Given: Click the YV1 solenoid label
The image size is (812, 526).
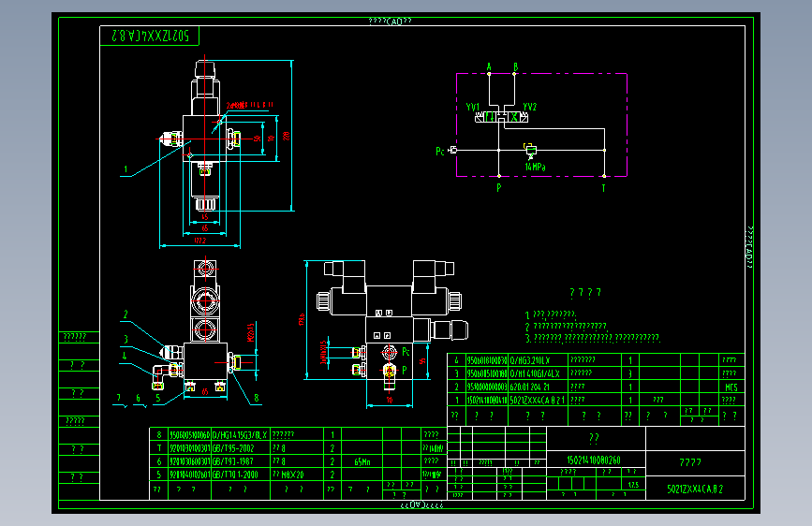Looking at the screenshot, I should point(473,107).
